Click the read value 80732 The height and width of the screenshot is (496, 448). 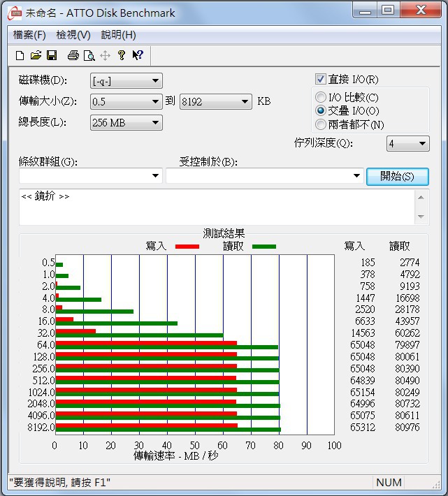[x=407, y=404]
